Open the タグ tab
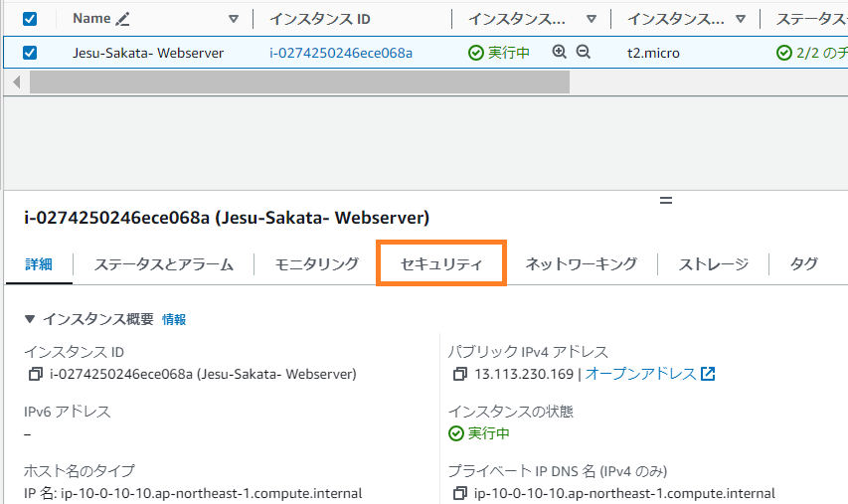 [x=803, y=264]
